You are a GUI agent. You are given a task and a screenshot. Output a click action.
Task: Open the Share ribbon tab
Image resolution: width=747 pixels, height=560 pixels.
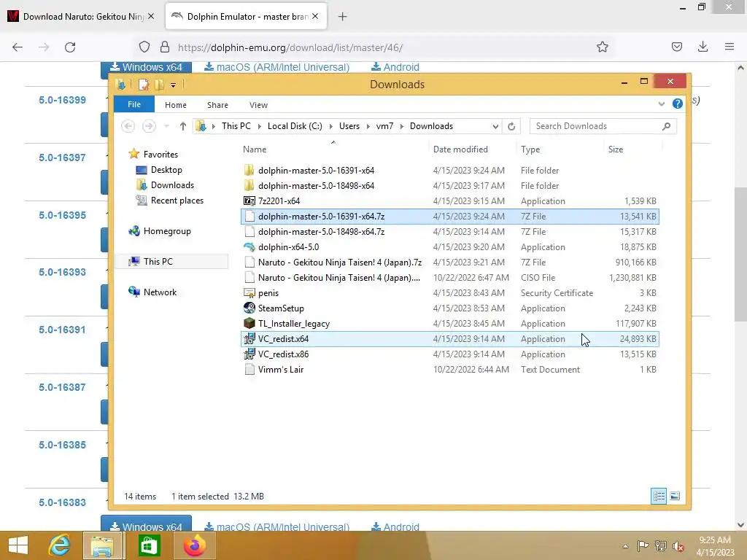click(x=217, y=105)
